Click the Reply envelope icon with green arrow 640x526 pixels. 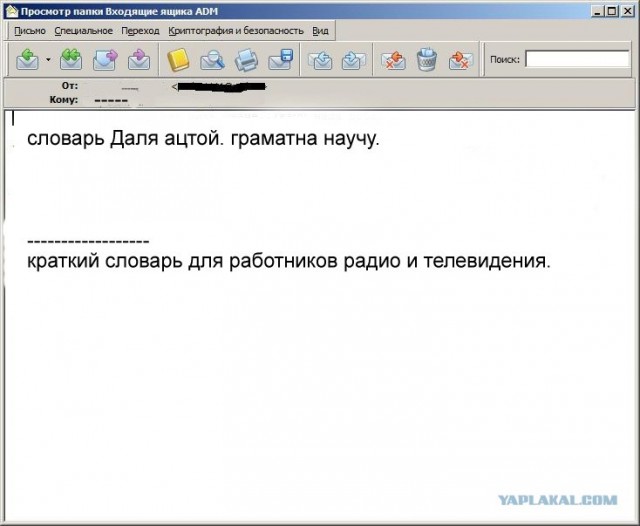click(27, 60)
